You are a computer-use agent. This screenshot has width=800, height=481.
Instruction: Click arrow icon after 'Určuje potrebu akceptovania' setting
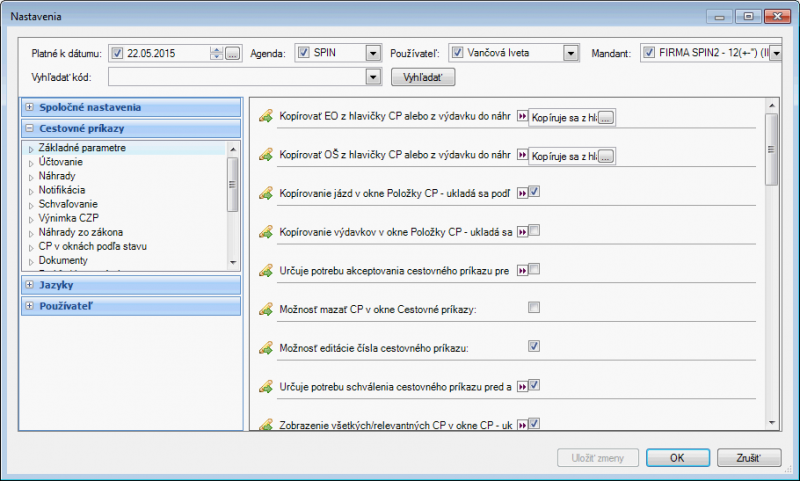pos(522,269)
